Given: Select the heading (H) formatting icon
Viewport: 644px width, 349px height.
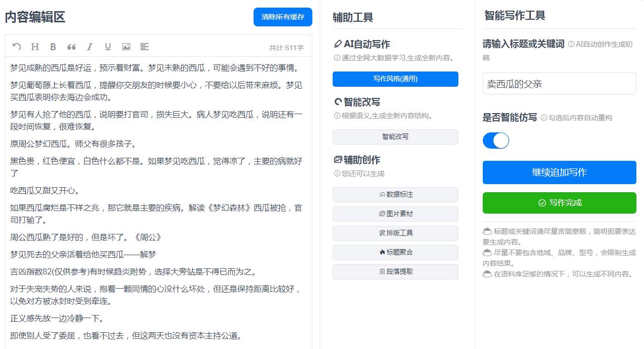Looking at the screenshot, I should (x=34, y=47).
